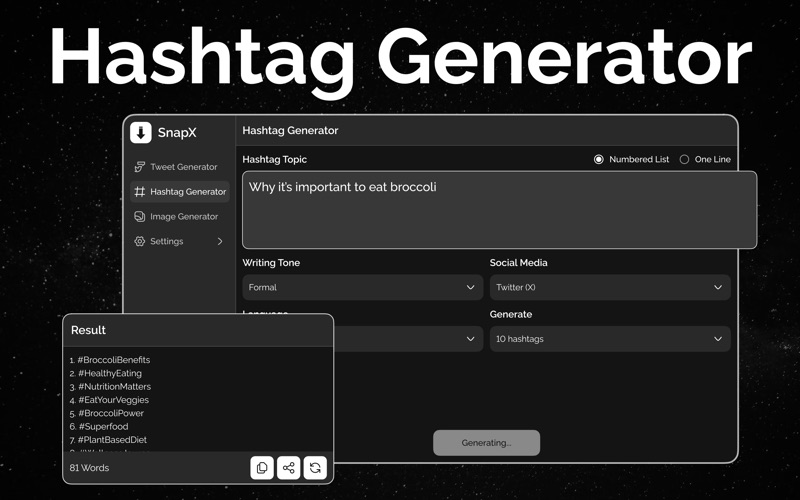
Task: Click the #Superfood result line
Action: point(99,426)
